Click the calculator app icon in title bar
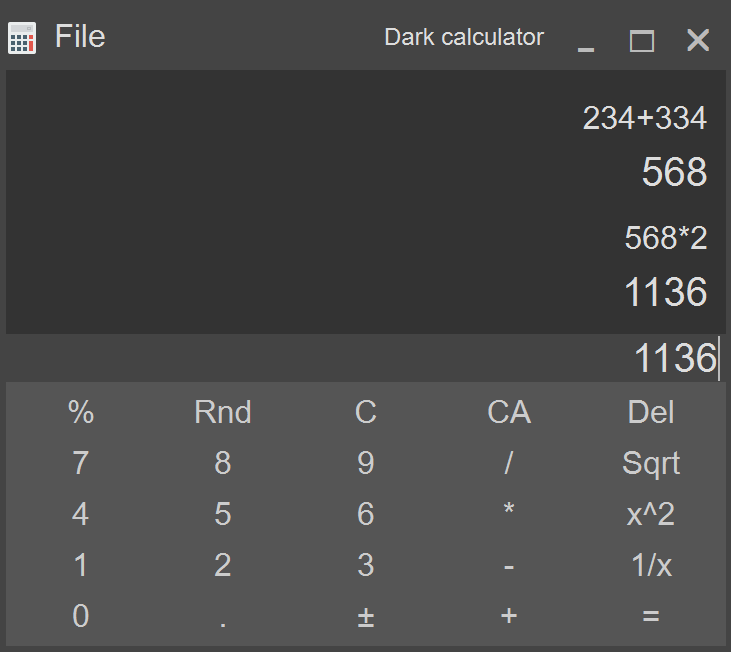 [22, 38]
